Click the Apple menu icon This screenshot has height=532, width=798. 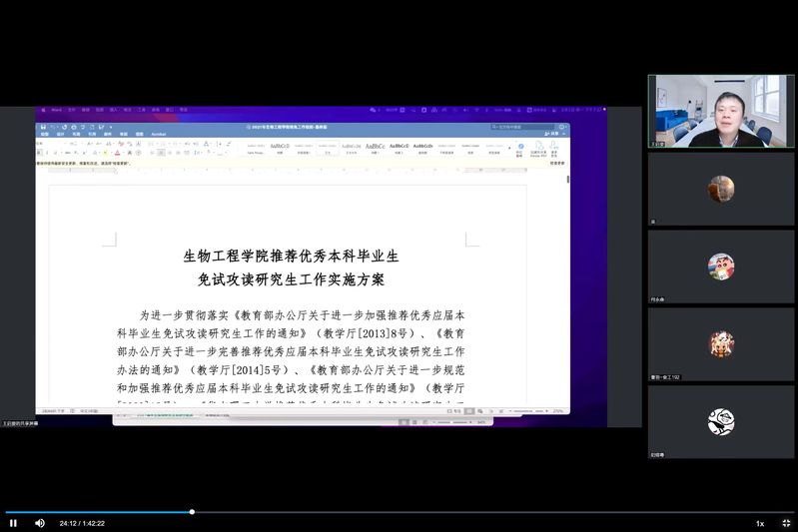pyautogui.click(x=41, y=110)
